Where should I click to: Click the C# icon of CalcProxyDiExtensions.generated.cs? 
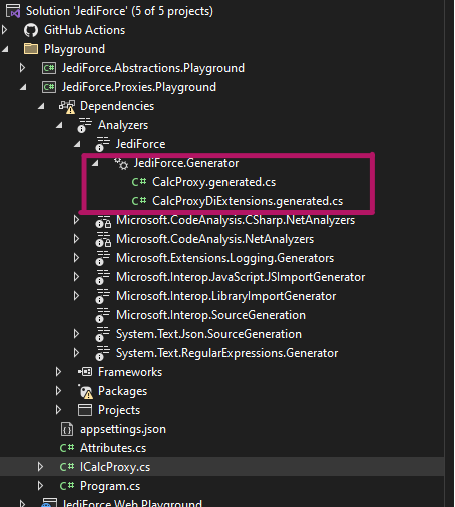[x=139, y=201]
